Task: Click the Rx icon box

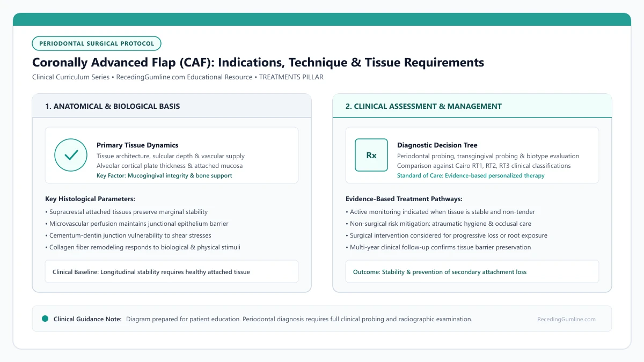Action: [x=371, y=155]
